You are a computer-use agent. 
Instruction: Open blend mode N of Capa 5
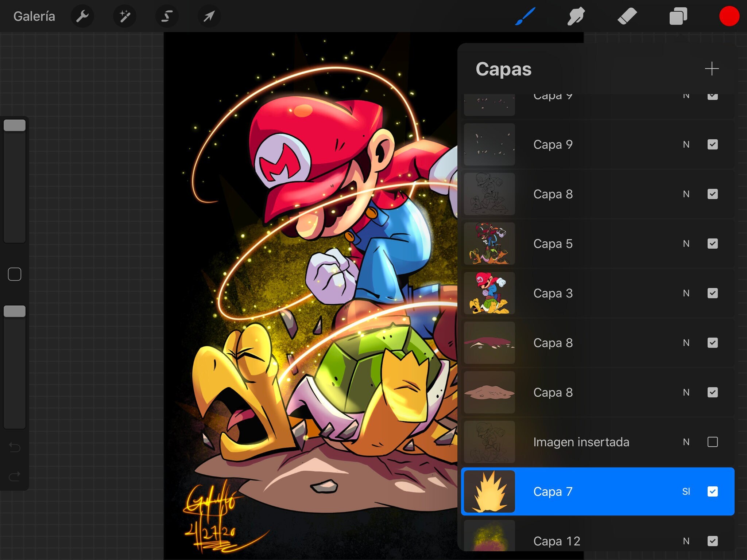tap(686, 244)
